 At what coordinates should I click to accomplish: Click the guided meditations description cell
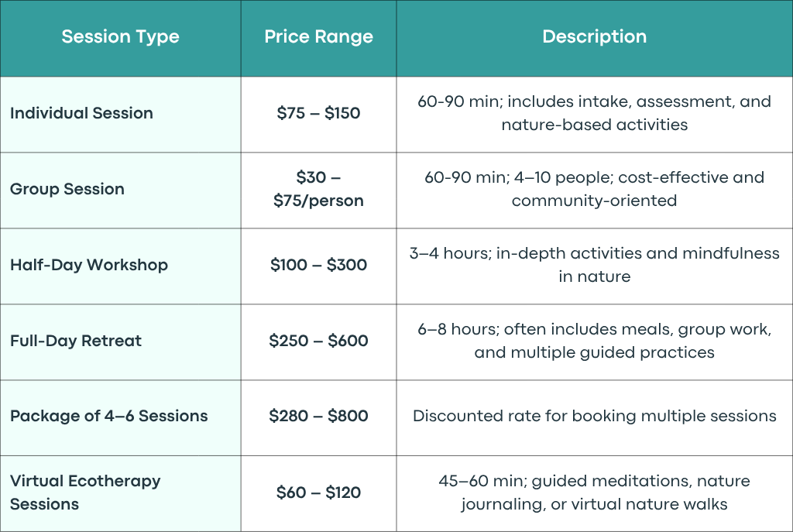point(594,492)
